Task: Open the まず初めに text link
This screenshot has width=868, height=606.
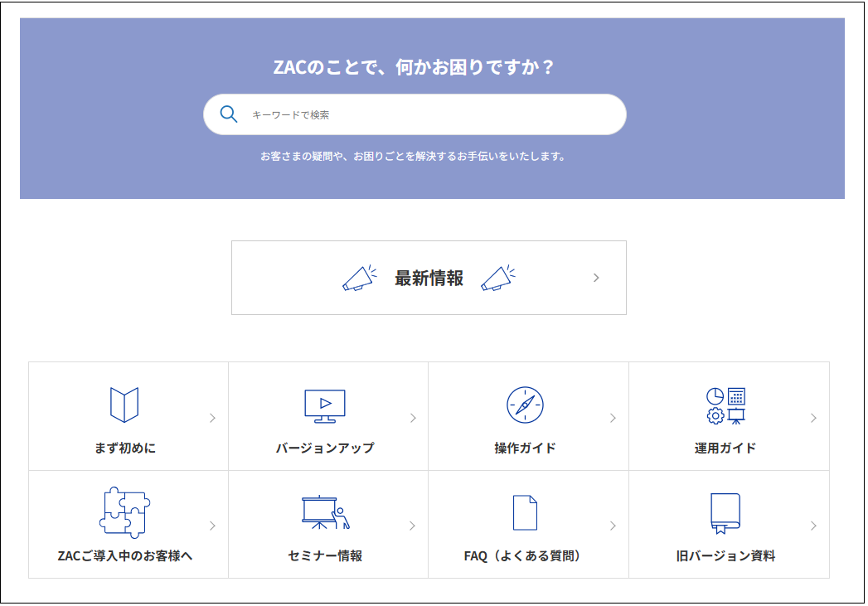Action: click(124, 448)
